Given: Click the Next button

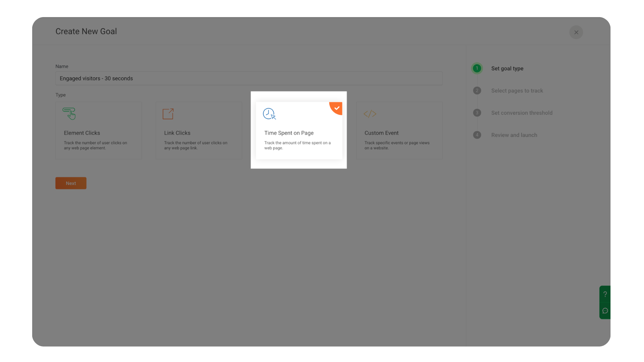Looking at the screenshot, I should pos(71,183).
